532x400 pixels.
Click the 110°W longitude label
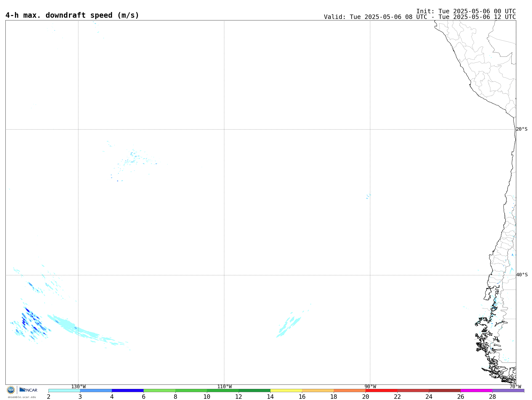(224, 387)
